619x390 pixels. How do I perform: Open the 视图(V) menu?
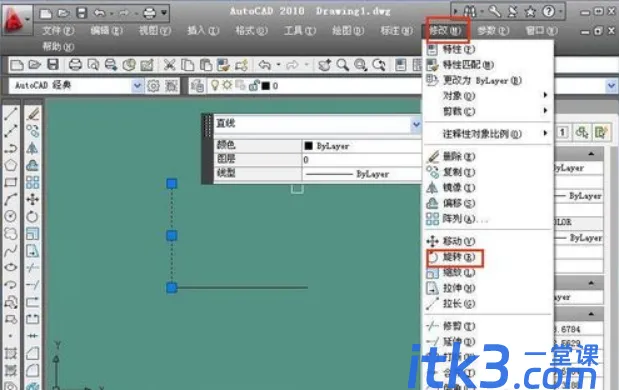click(x=154, y=30)
